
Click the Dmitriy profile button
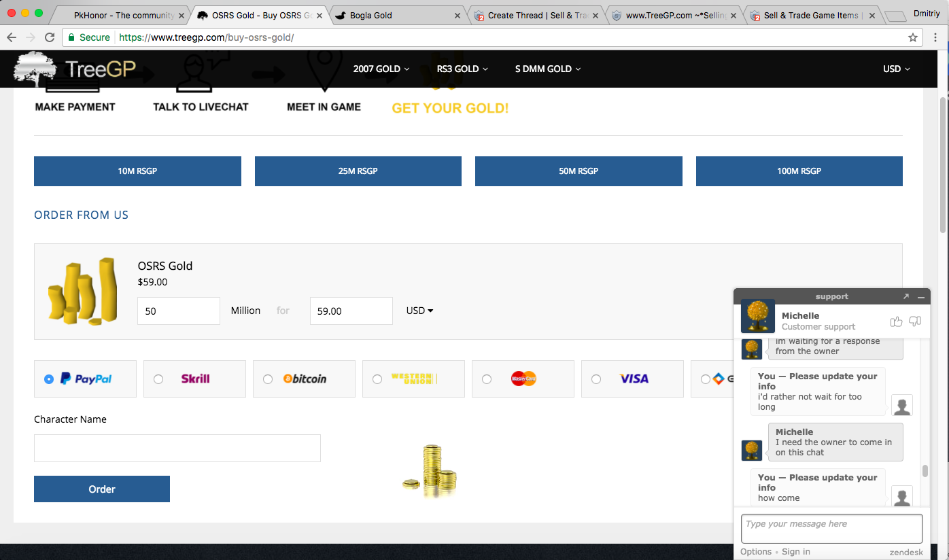coord(928,14)
